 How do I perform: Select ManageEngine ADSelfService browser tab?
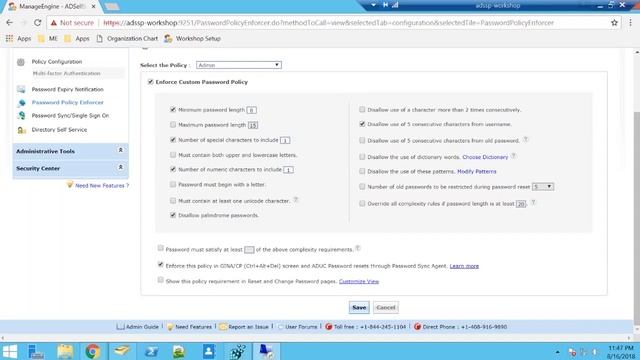click(x=52, y=7)
